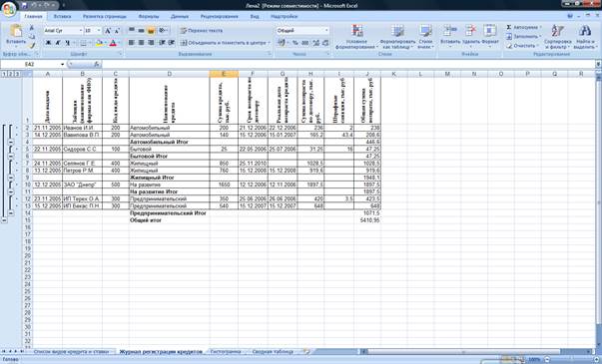Screen dimensions: 602x364
Task: Open the font name dropdown (Arial Cyr)
Action: coord(63,30)
